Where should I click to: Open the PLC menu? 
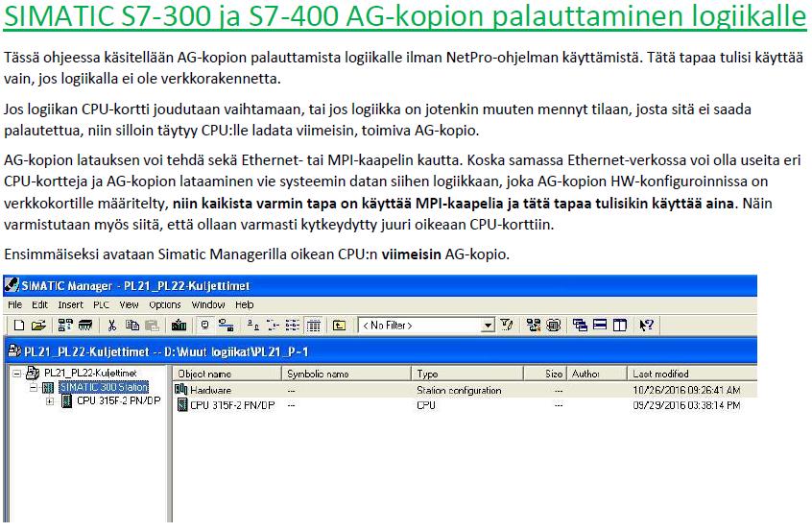click(101, 304)
